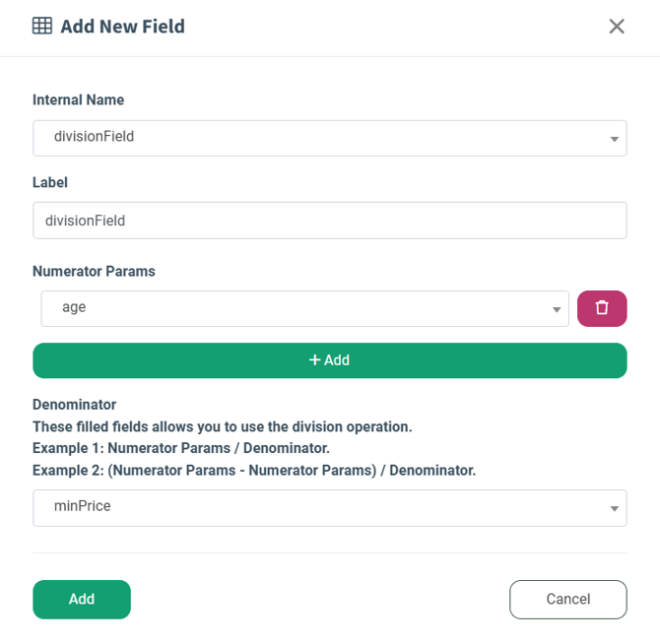Click the Numerator Params heading
Image resolution: width=660 pixels, height=644 pixels.
tap(94, 271)
